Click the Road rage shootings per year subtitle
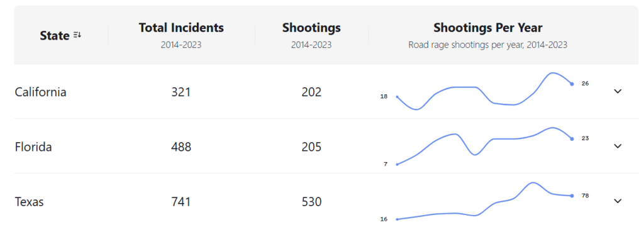Viewport: 644px width, 232px height. click(x=488, y=45)
